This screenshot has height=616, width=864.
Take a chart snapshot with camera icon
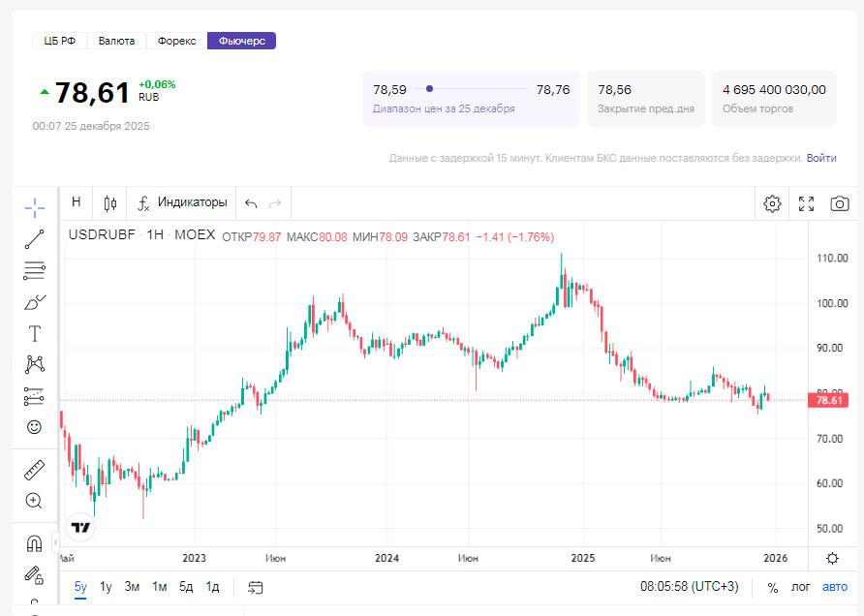click(840, 203)
